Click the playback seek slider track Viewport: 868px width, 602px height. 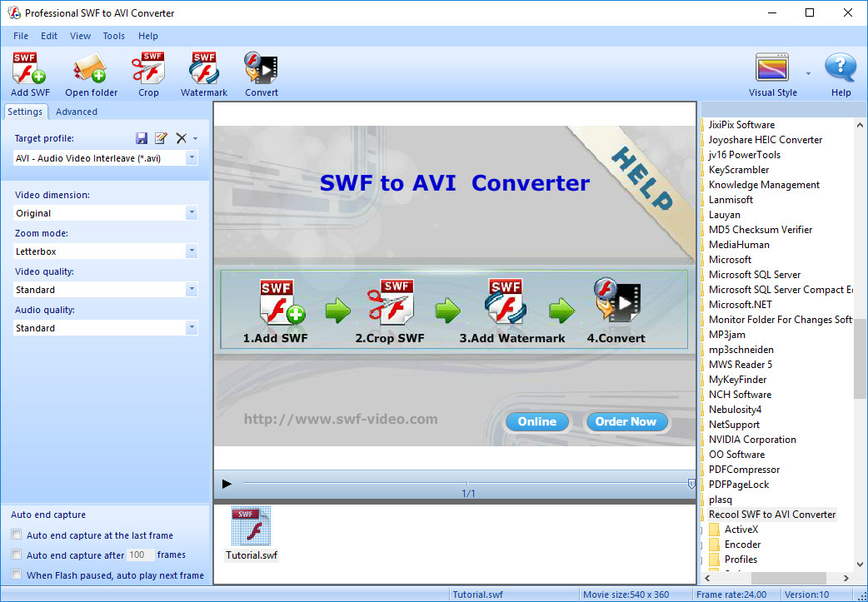pos(466,483)
